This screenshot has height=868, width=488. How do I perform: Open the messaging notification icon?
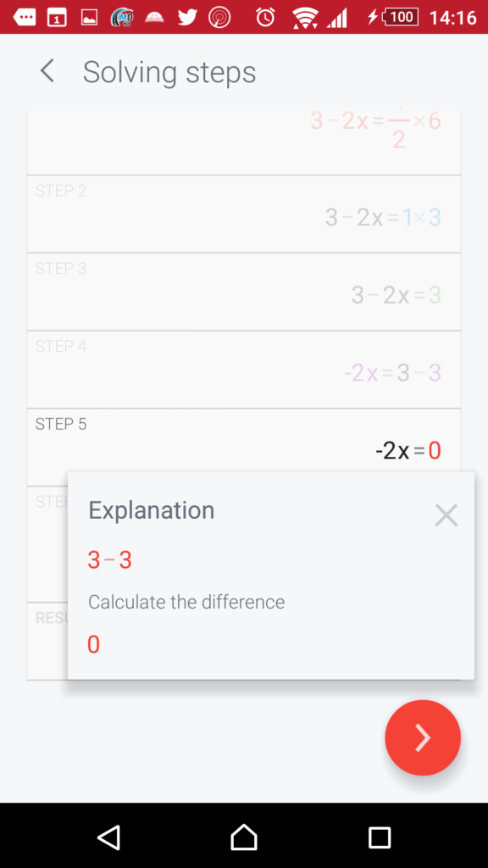(x=24, y=18)
